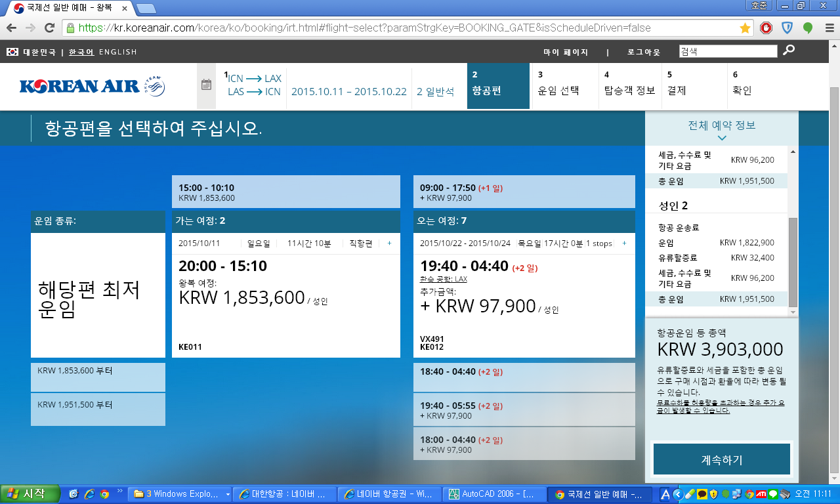Go to step 3 운임 선택
Image resolution: width=840 pixels, height=504 pixels.
click(564, 86)
